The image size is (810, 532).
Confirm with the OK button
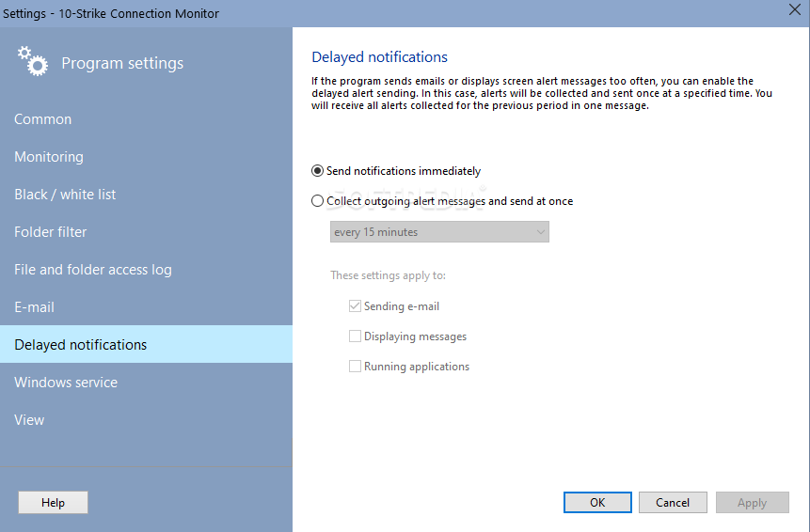597,503
